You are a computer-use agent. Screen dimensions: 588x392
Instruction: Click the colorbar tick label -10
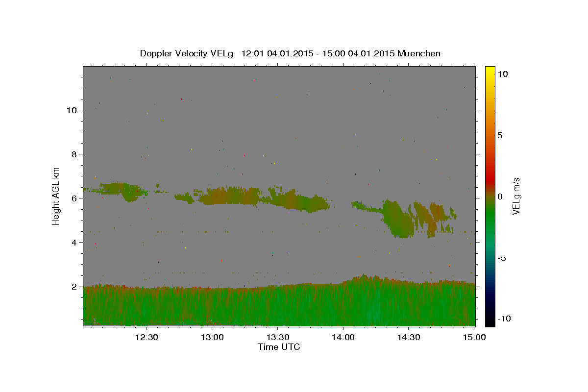[x=503, y=318]
